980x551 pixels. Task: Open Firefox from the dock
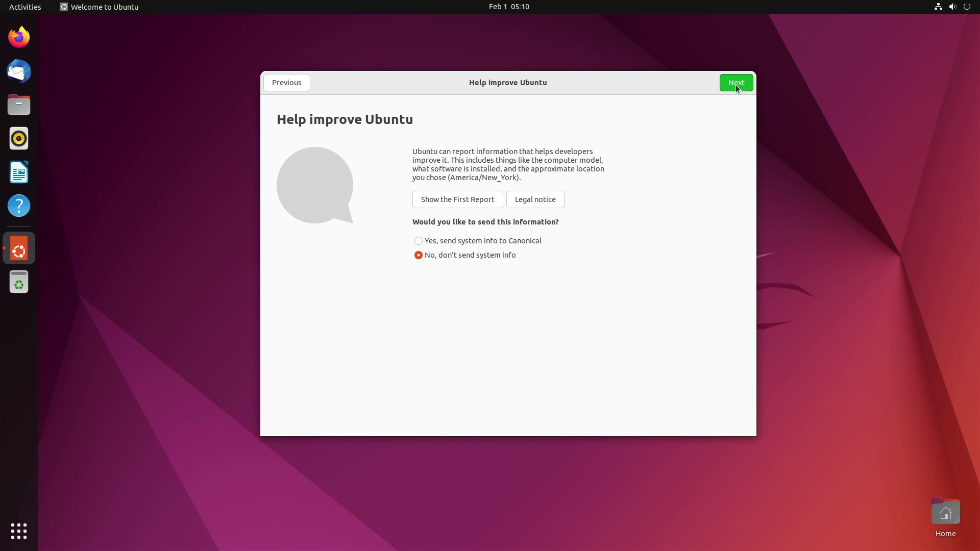(x=19, y=37)
